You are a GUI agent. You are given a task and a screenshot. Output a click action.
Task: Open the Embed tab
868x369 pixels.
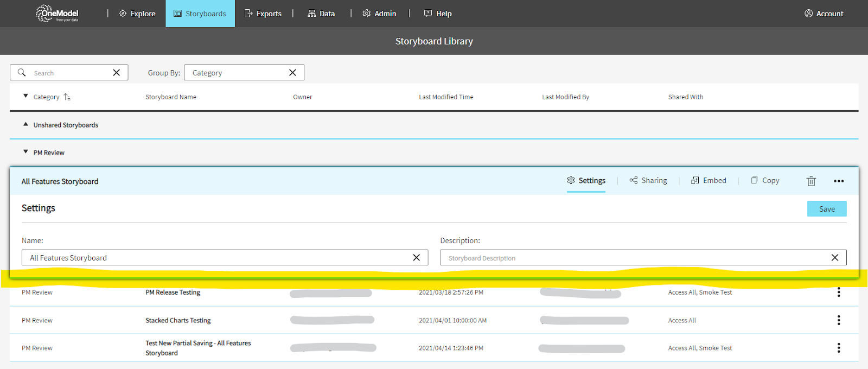pos(709,181)
